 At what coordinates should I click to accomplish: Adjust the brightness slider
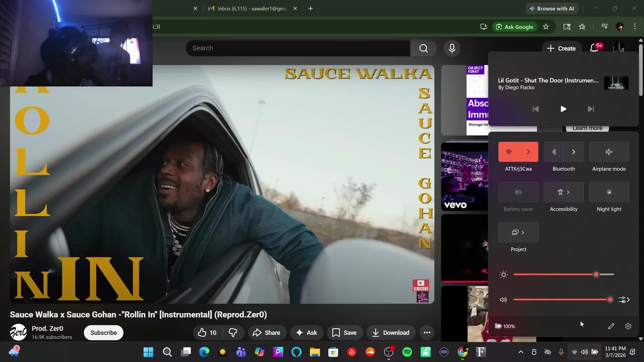[563, 275]
